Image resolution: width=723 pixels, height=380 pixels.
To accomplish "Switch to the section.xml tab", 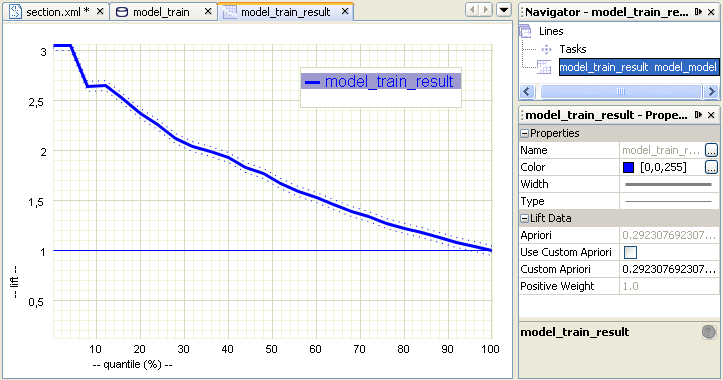I will [x=57, y=12].
